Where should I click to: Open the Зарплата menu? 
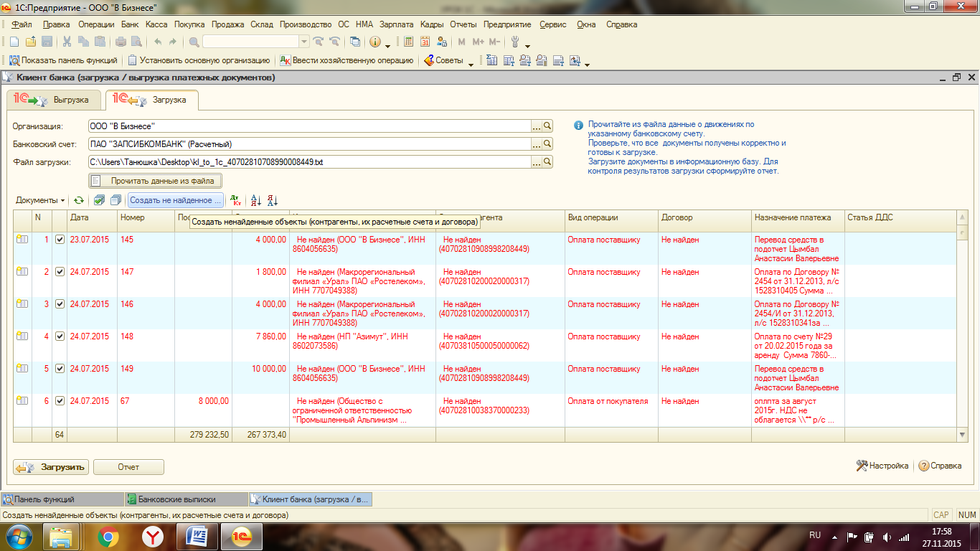(x=397, y=24)
